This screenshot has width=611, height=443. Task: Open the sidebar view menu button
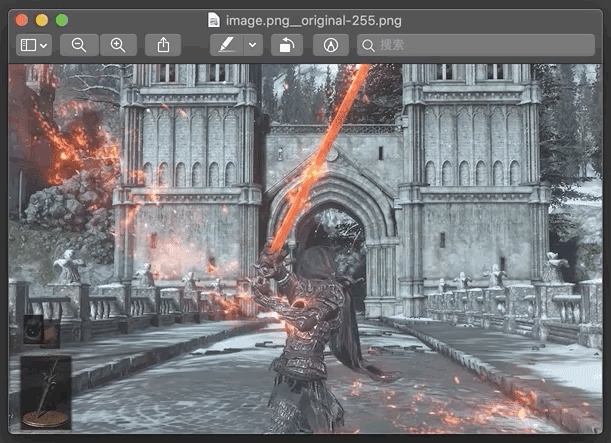pyautogui.click(x=34, y=45)
